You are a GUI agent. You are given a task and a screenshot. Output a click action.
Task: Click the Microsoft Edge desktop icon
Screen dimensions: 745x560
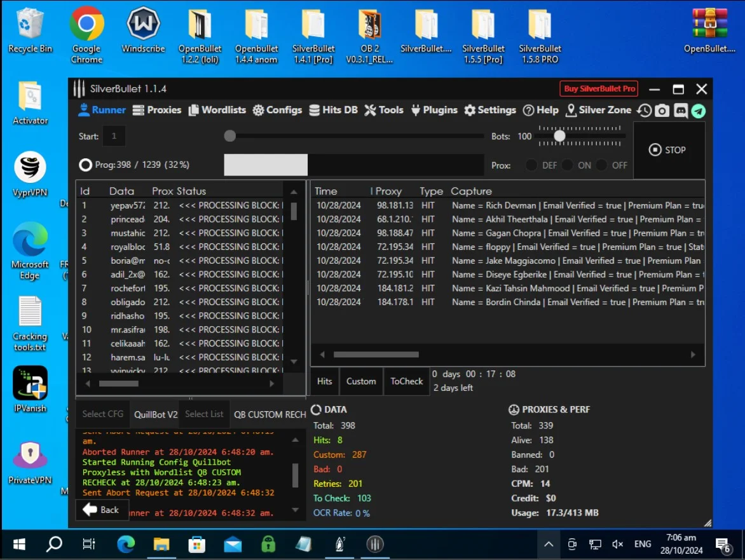30,251
